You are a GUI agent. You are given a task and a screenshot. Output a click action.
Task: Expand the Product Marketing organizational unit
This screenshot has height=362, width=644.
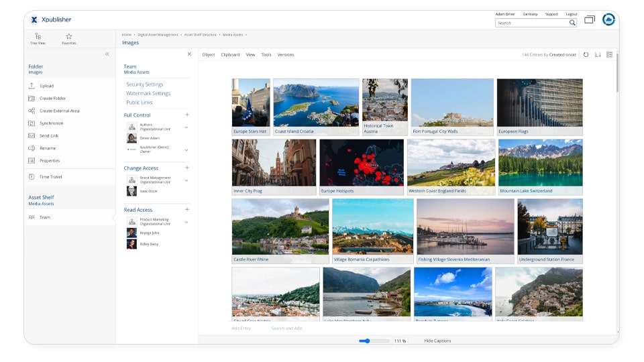tap(186, 222)
